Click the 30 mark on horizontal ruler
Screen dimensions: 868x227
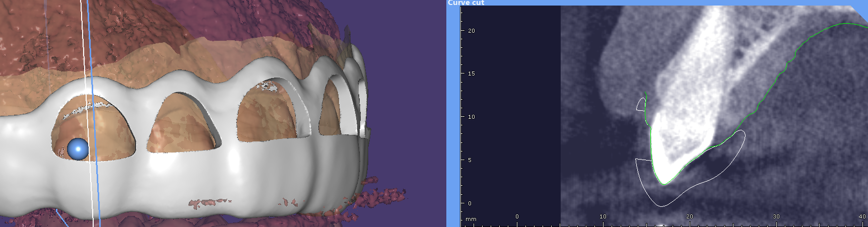[x=776, y=216]
